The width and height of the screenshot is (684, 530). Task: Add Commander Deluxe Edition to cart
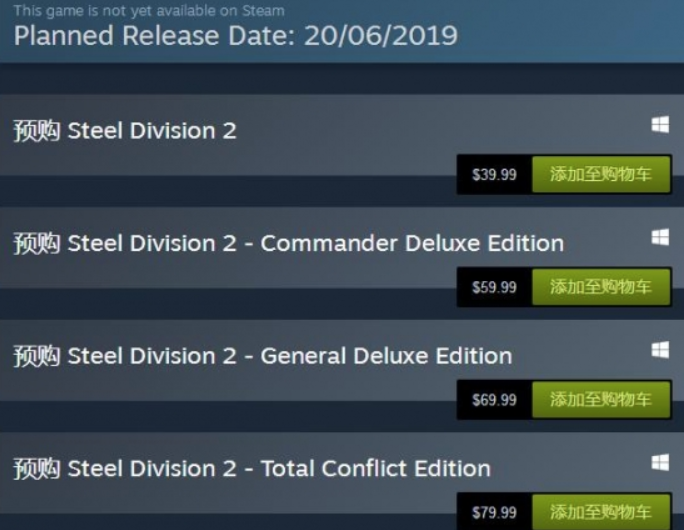(x=601, y=287)
